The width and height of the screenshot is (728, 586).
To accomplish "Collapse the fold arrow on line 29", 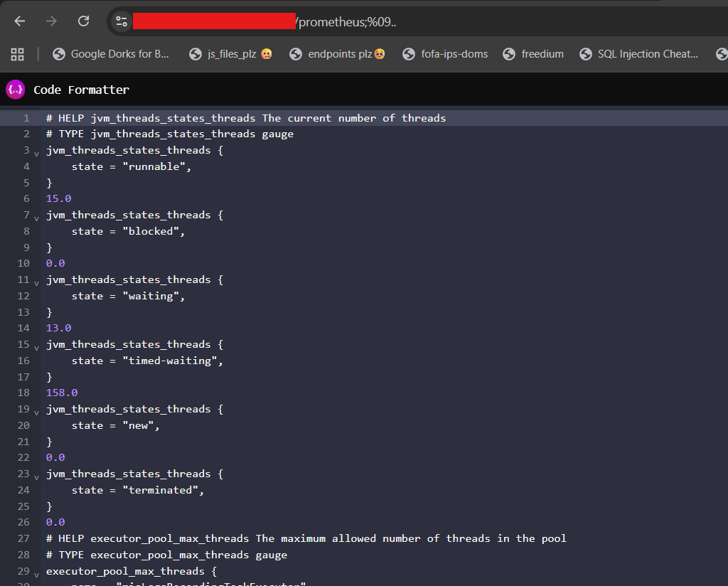I will tap(37, 575).
